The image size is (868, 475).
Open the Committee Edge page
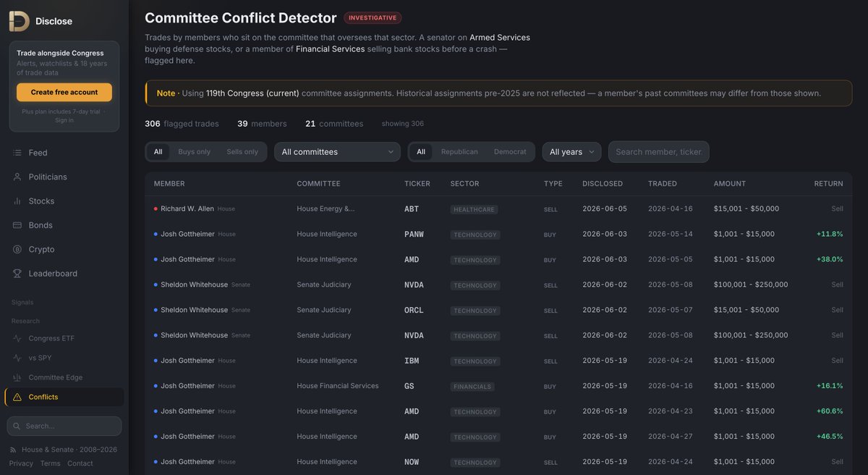tap(64, 377)
